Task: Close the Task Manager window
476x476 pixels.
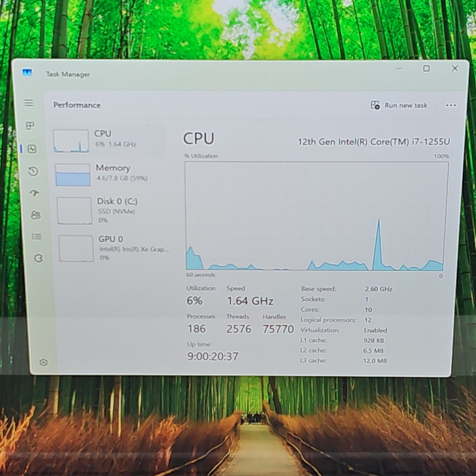Action: (455, 68)
